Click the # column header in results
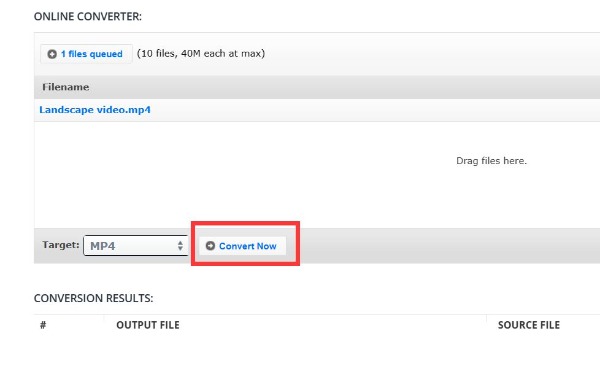600x375 pixels. pyautogui.click(x=43, y=325)
